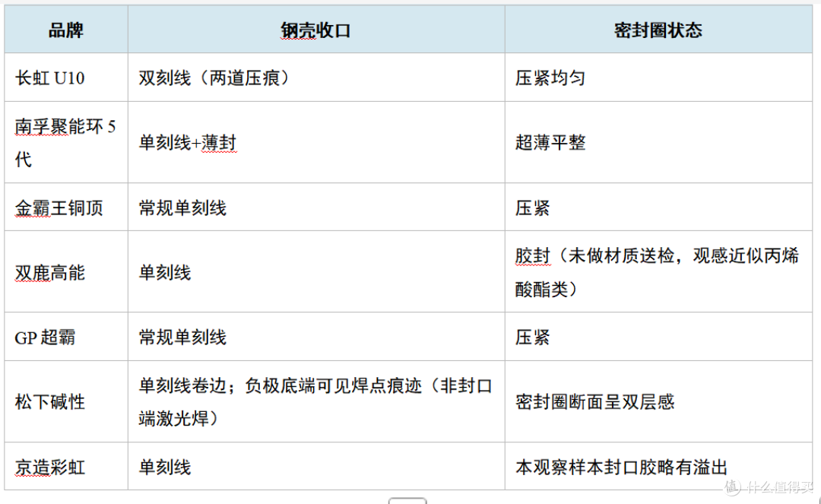Click the 品牌 header cell

tap(66, 30)
